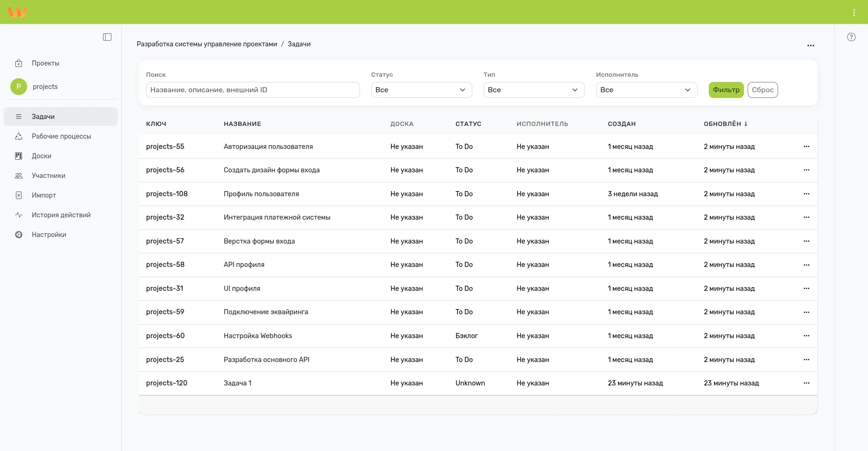Viewport: 868px width, 451px height.
Task: Open row actions for projects-60
Action: pos(806,336)
